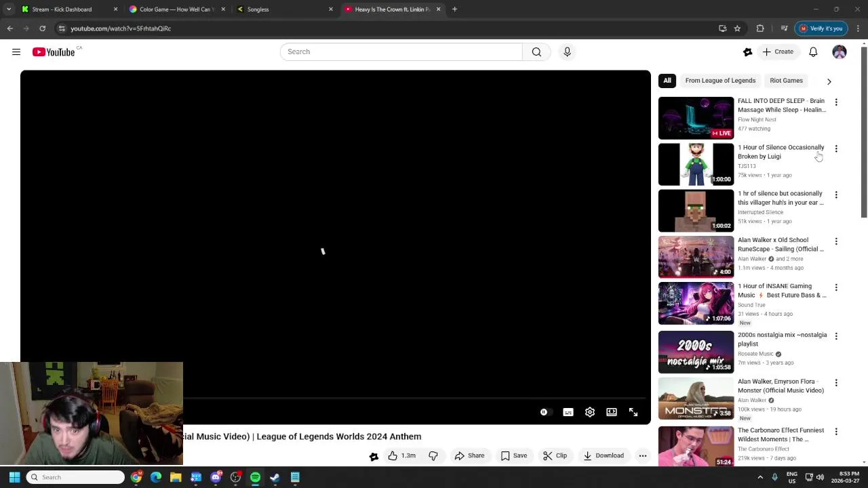This screenshot has height=488, width=868.
Task: Open the Chrome three-dot menu
Action: (x=858, y=28)
